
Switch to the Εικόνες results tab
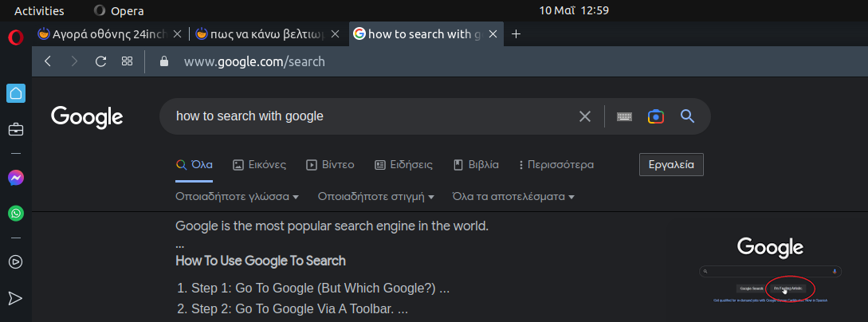pyautogui.click(x=259, y=165)
